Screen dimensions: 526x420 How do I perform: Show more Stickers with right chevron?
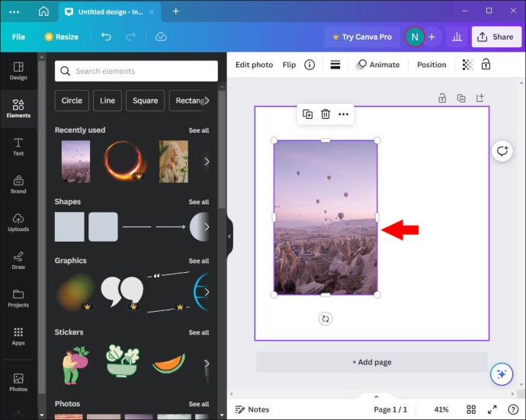click(207, 364)
